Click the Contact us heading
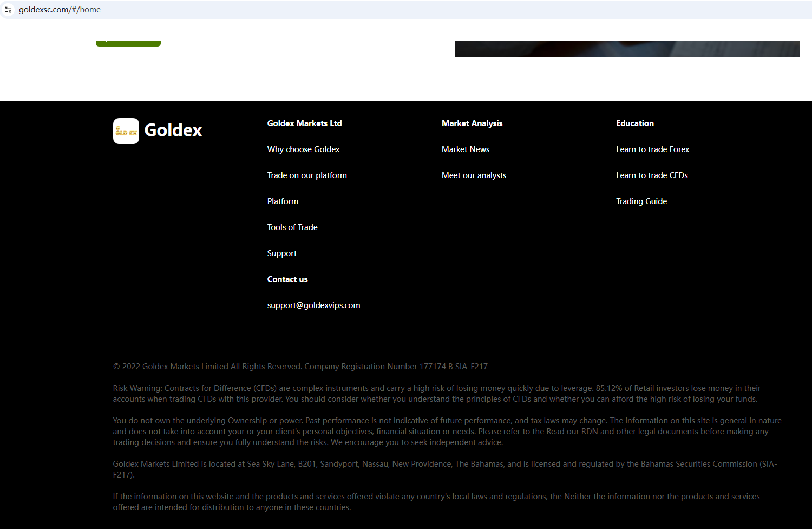Viewport: 812px width, 529px height. point(287,279)
